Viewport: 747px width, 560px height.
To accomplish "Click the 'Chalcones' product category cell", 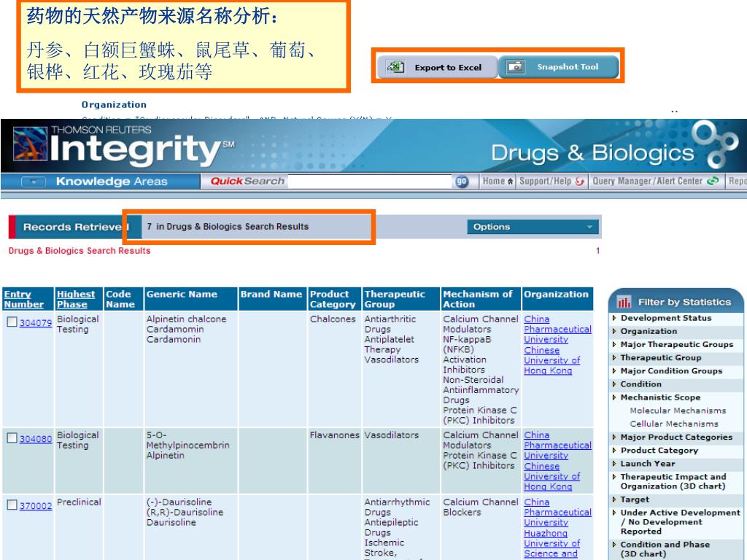I will (333, 319).
